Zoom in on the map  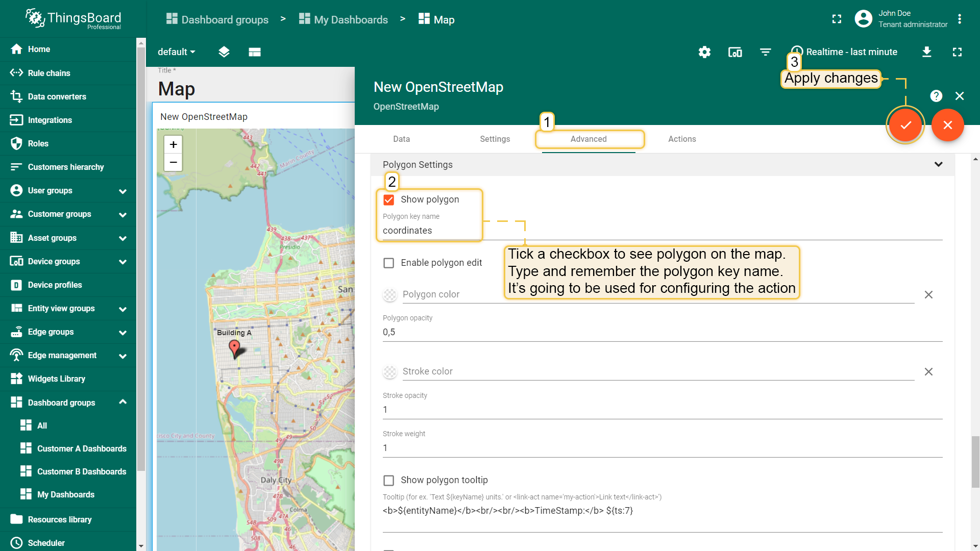tap(173, 145)
